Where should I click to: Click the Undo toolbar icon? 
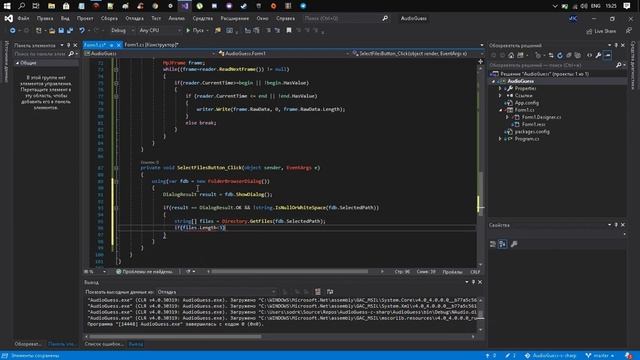tap(82, 31)
